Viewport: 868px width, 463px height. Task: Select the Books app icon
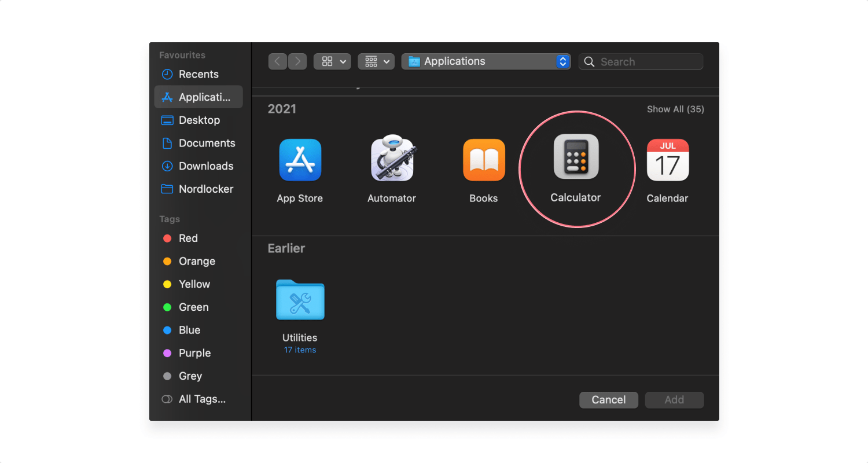tap(484, 160)
